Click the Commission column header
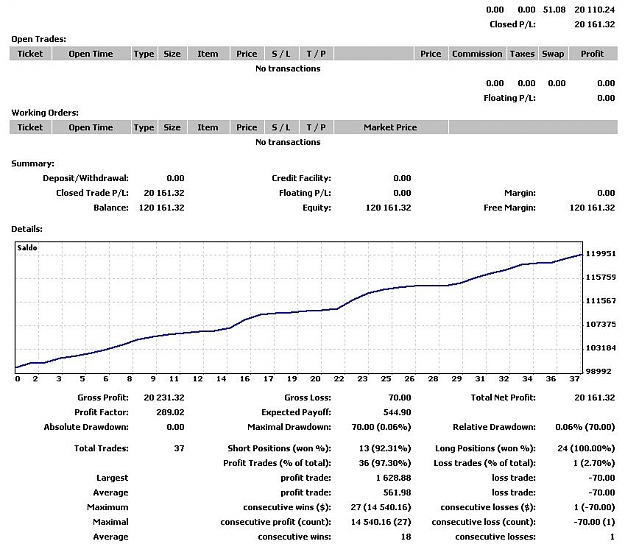This screenshot has height=544, width=625. [477, 54]
